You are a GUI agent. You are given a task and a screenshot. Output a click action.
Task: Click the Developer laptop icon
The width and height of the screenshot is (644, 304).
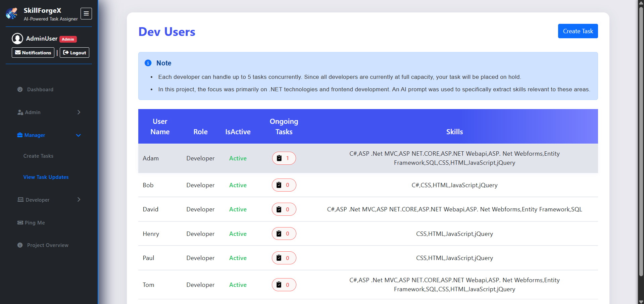pos(20,200)
